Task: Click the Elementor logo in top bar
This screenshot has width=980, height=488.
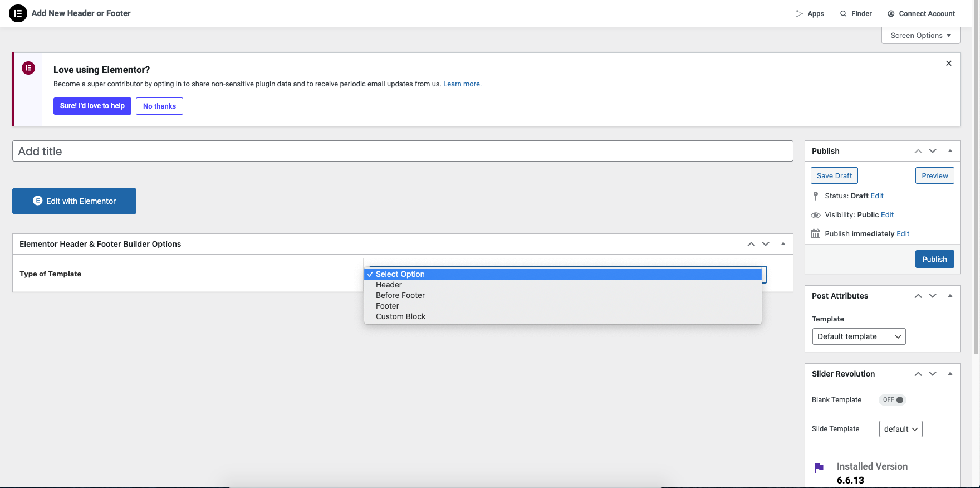Action: (x=18, y=13)
